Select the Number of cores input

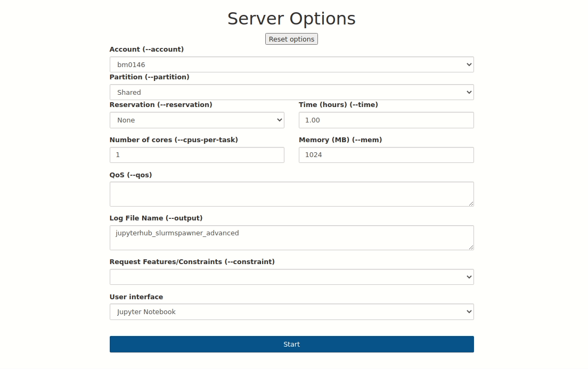197,155
